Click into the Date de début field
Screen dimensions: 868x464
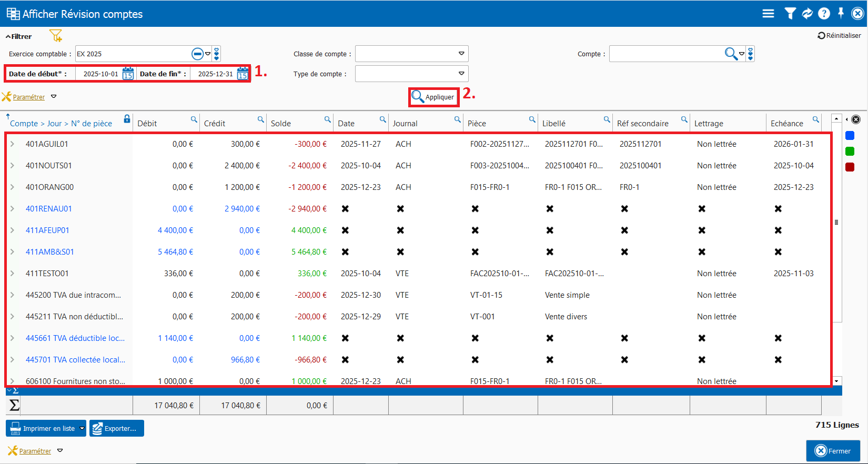pyautogui.click(x=100, y=74)
